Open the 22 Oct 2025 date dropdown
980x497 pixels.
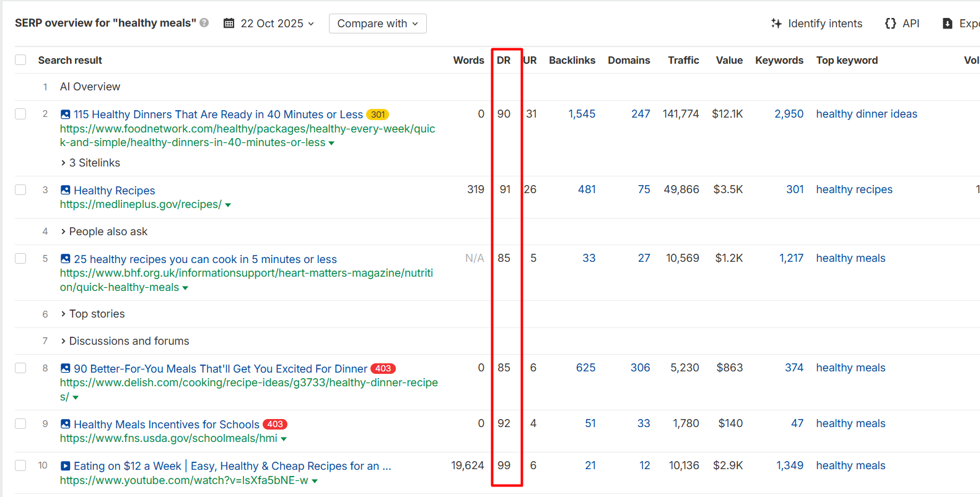[x=269, y=24]
